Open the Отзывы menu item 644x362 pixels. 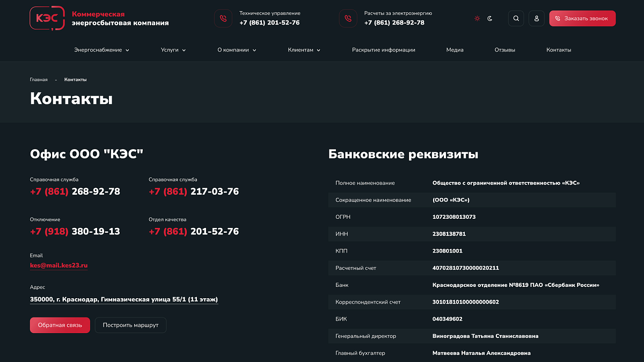(x=504, y=50)
